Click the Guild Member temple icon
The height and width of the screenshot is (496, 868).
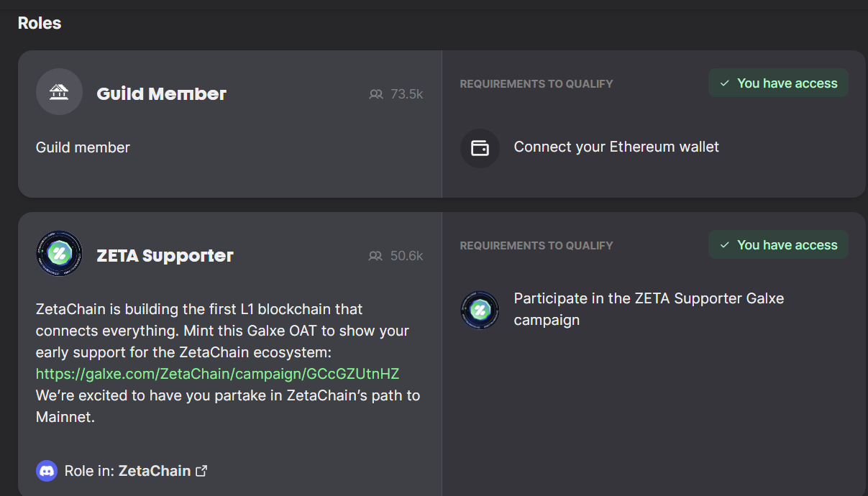59,92
